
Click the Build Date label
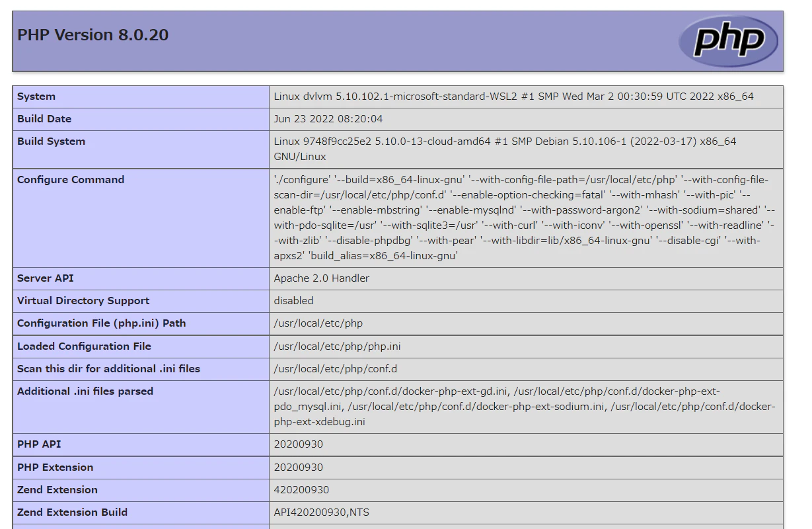pyautogui.click(x=44, y=119)
